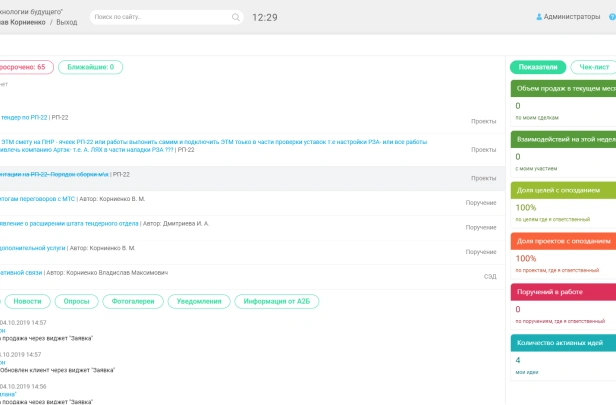
Task: Switch to Показатели tab
Action: pyautogui.click(x=537, y=67)
